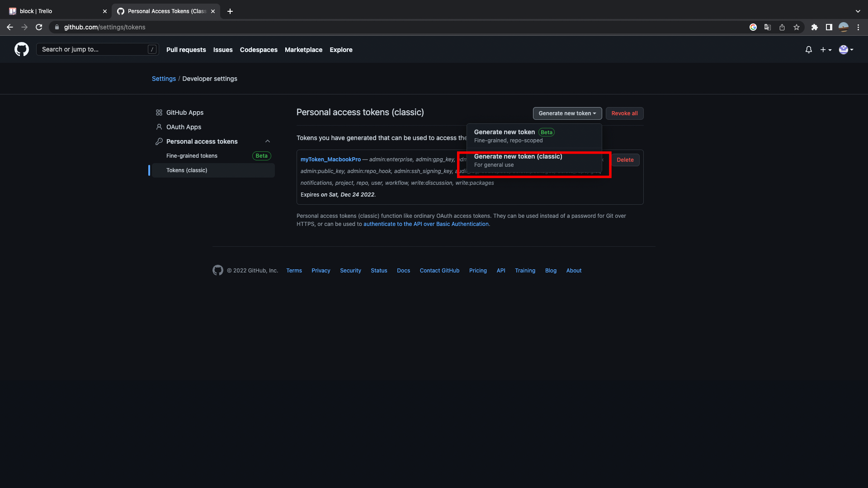Select Fine-grained tokens in sidebar
This screenshot has width=868, height=488.
[x=192, y=156]
